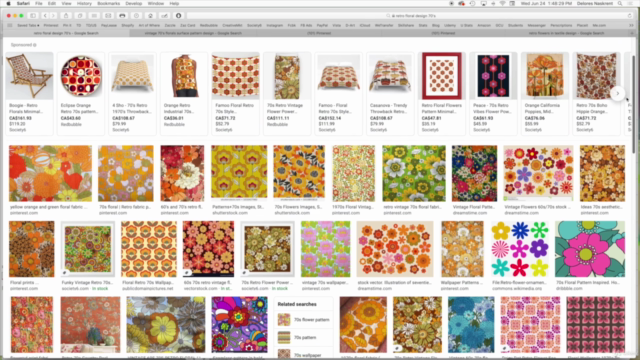
Task: Open the Bookmarks menu
Action: pos(109,3)
